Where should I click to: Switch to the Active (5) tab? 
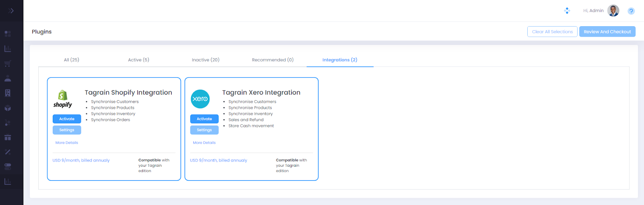pyautogui.click(x=138, y=60)
